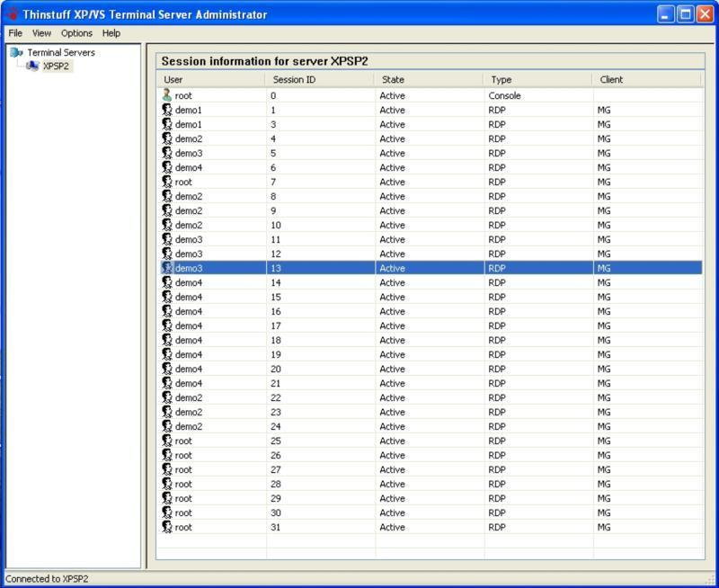Click user icon for session 17
Viewport: 719px width, 588px height.
point(167,325)
